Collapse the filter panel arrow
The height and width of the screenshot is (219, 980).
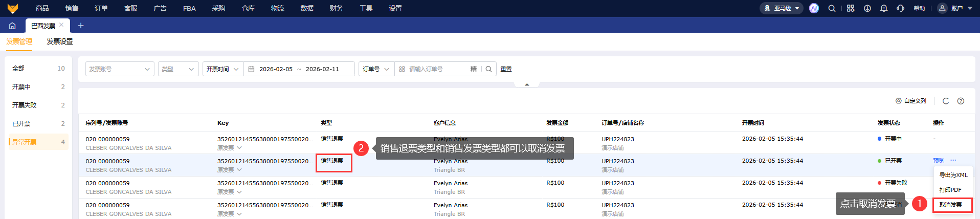(x=527, y=84)
